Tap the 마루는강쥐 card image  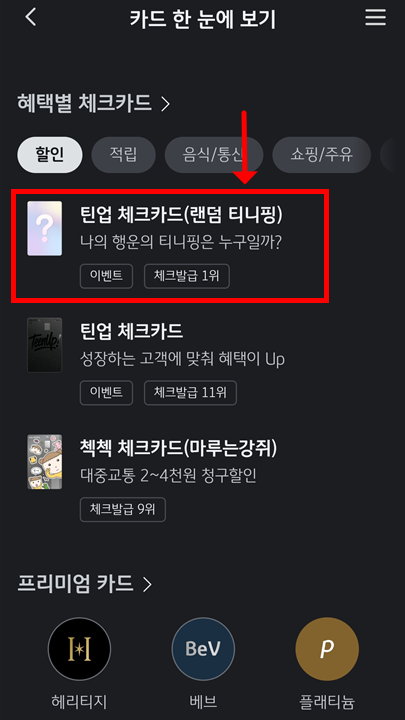click(45, 461)
